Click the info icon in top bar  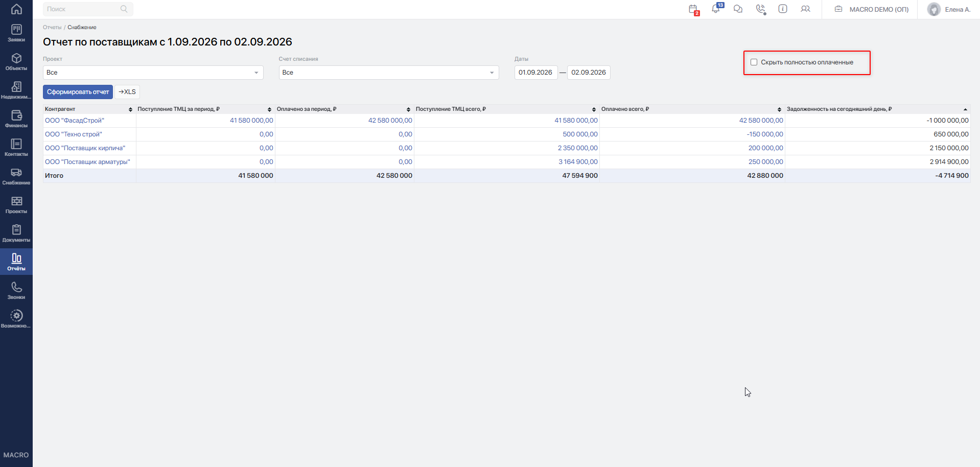[783, 9]
